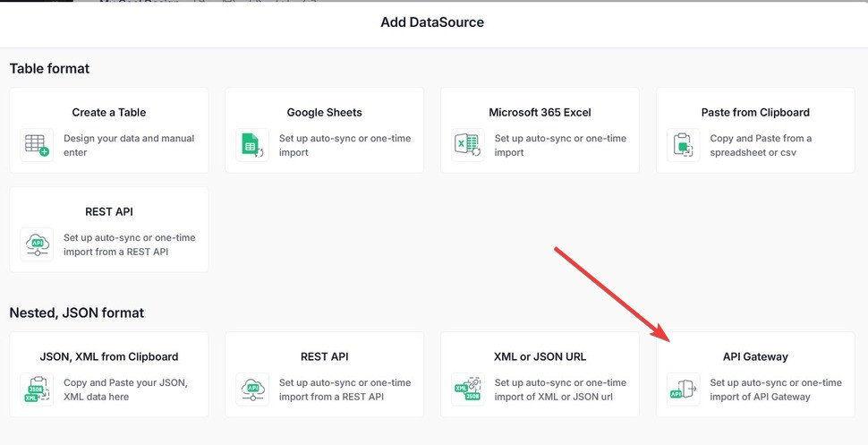The height and width of the screenshot is (445, 868).
Task: Pick XML or JSON URL title
Action: 540,357
